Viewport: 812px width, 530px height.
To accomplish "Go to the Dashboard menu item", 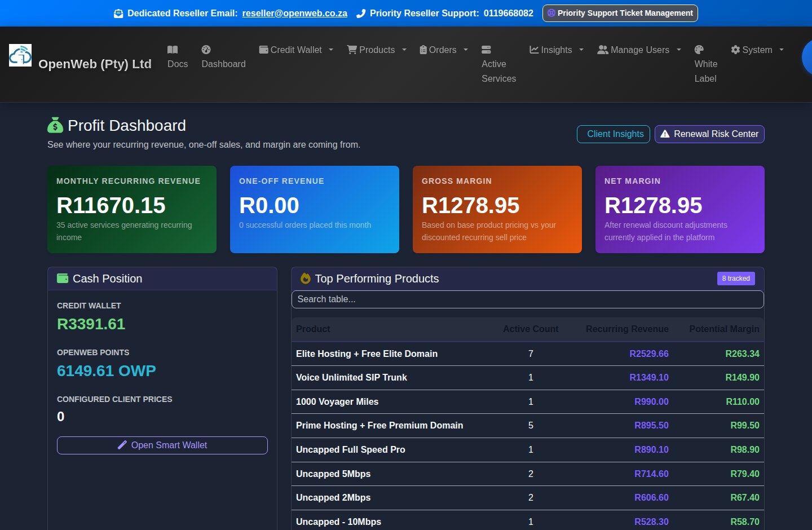I will [223, 57].
